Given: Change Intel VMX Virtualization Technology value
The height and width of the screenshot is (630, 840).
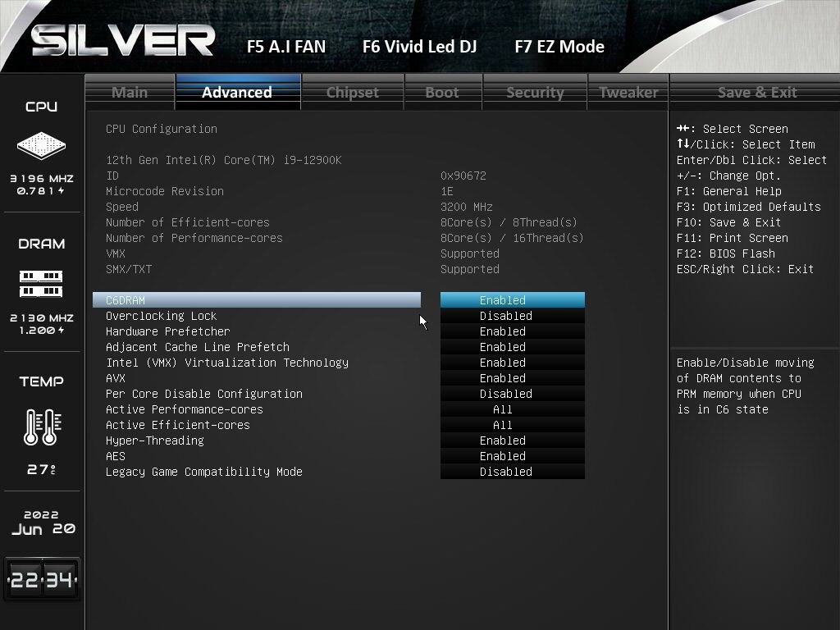Looking at the screenshot, I should pyautogui.click(x=512, y=362).
